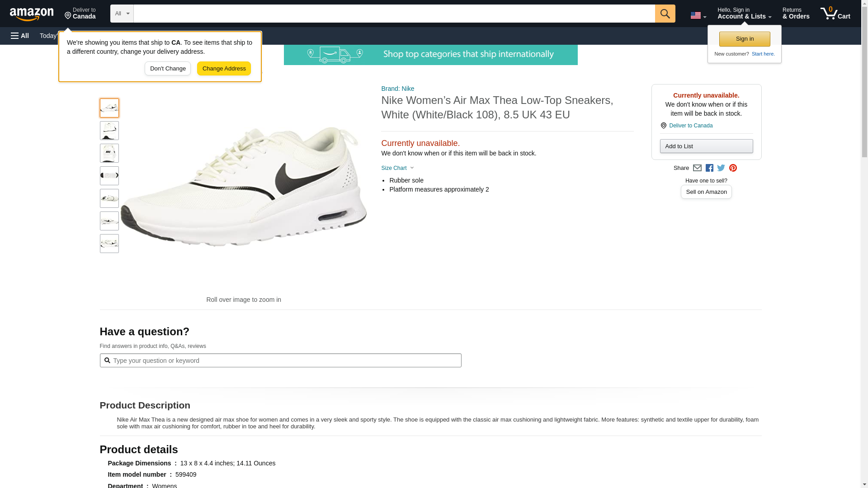This screenshot has width=868, height=488.
Task: Click the Change Address button
Action: pyautogui.click(x=224, y=69)
